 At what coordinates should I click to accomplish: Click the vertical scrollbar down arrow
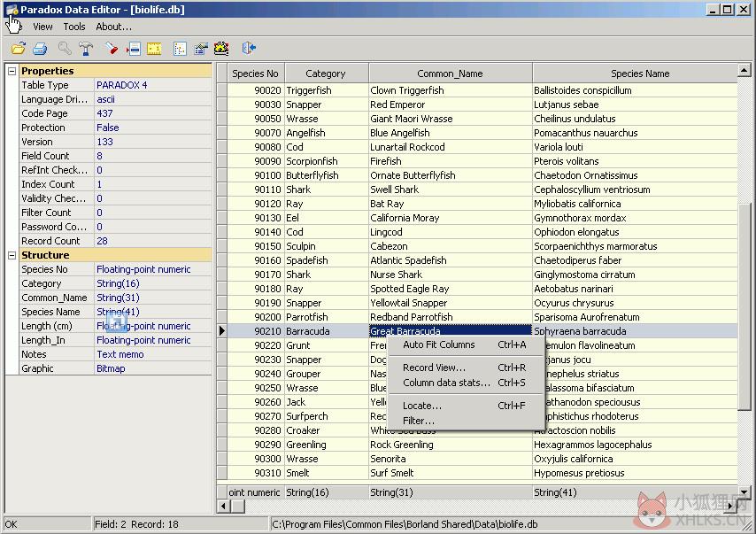744,492
